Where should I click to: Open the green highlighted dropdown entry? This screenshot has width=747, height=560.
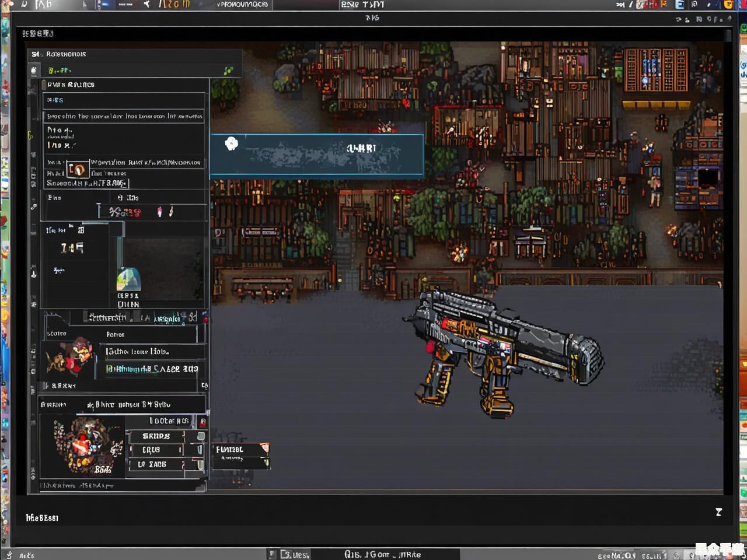pyautogui.click(x=152, y=369)
